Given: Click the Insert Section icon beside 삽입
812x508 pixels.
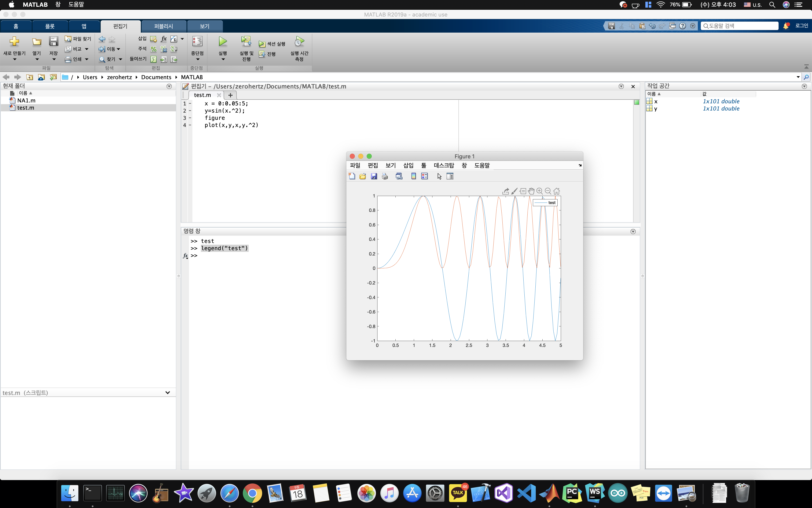Looking at the screenshot, I should point(154,39).
